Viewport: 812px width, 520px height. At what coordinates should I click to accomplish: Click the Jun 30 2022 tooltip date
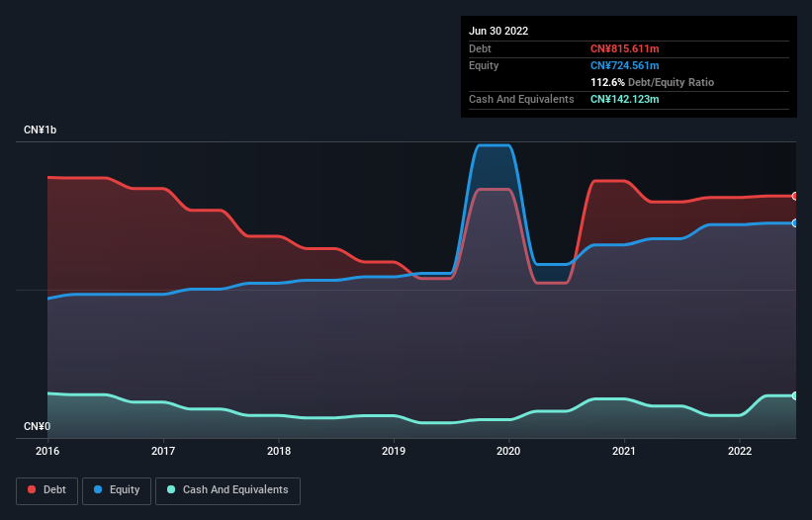[x=498, y=31]
